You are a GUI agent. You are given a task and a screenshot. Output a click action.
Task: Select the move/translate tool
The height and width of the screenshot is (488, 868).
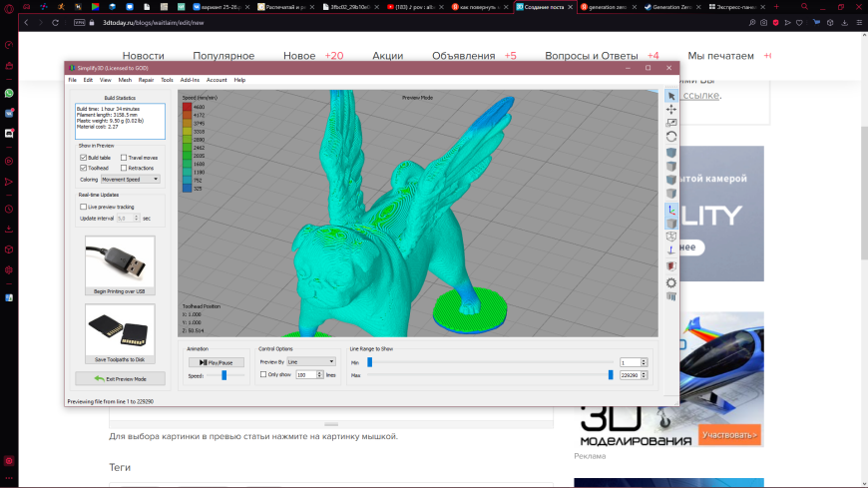click(670, 109)
